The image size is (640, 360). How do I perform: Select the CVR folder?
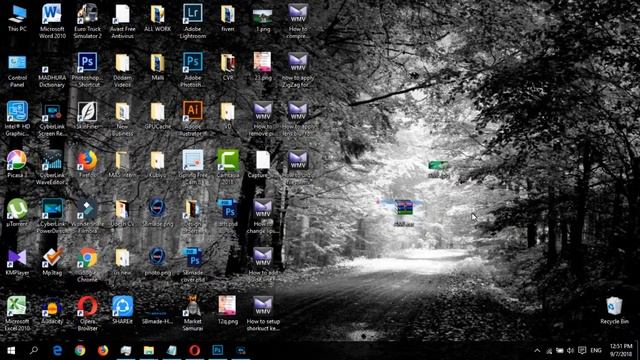(228, 68)
